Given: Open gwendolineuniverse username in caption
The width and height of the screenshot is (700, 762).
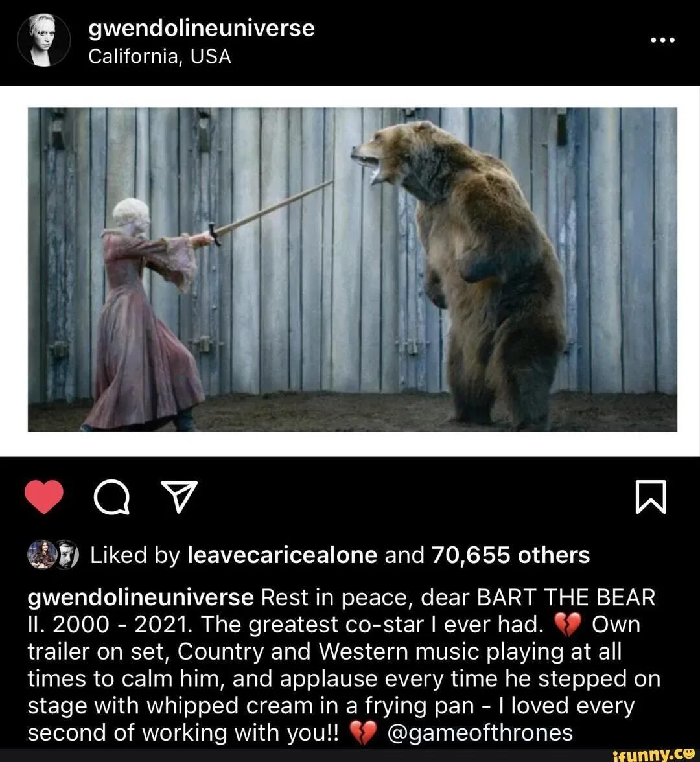Looking at the screenshot, I should pyautogui.click(x=141, y=598).
